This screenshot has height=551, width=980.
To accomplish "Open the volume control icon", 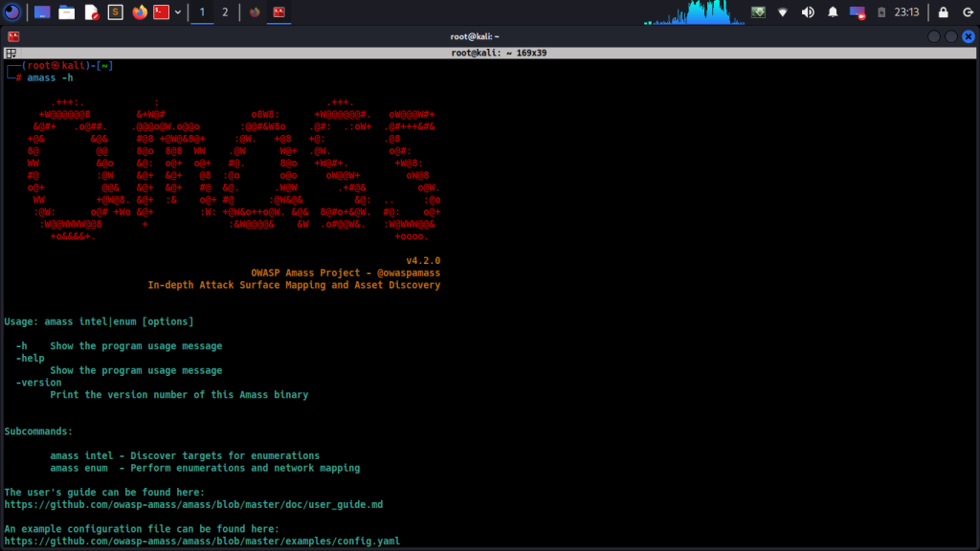I will pyautogui.click(x=808, y=11).
